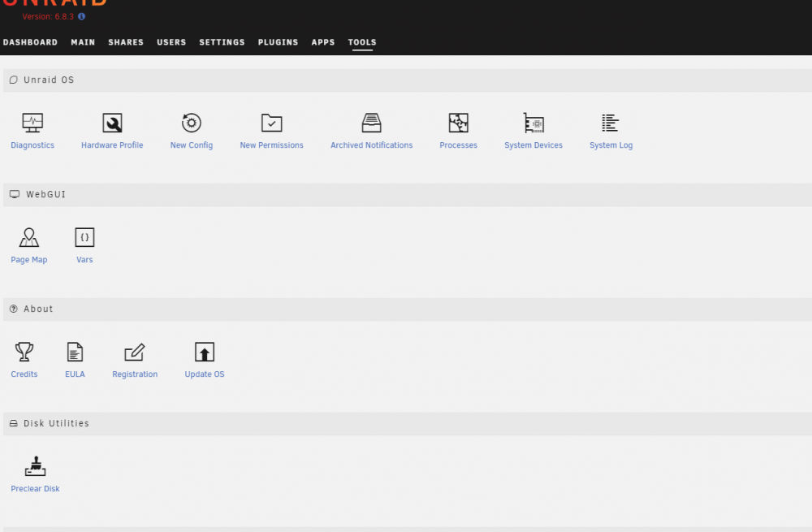
Task: Click the Registration link text
Action: tap(135, 374)
